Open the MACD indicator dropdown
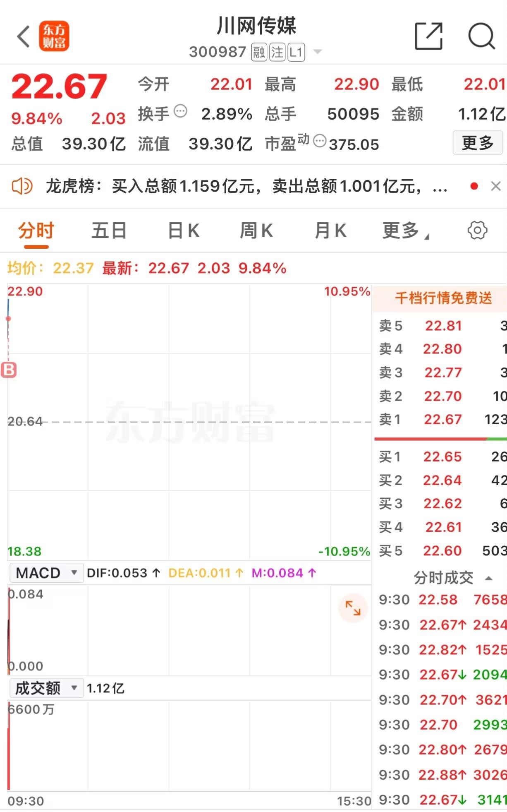 47,573
